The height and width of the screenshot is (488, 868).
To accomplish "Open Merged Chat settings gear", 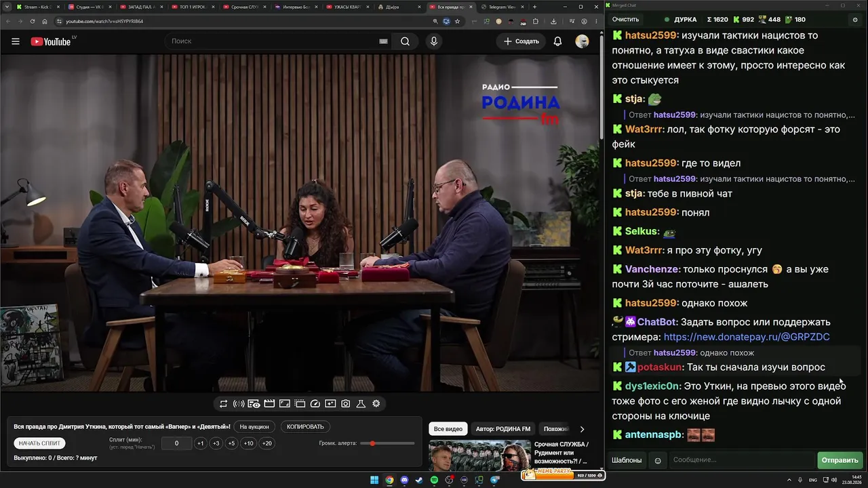I will pyautogui.click(x=854, y=20).
